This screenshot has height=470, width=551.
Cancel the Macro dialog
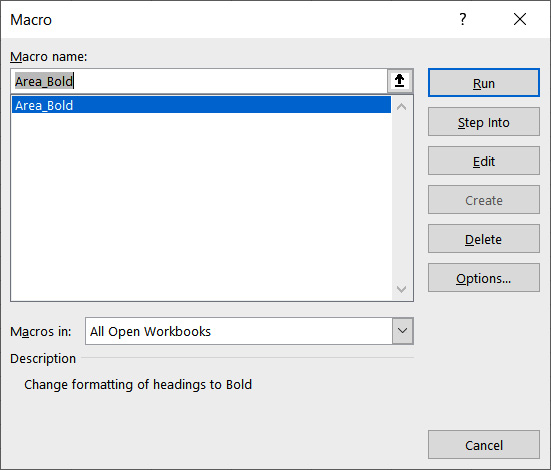point(484,445)
